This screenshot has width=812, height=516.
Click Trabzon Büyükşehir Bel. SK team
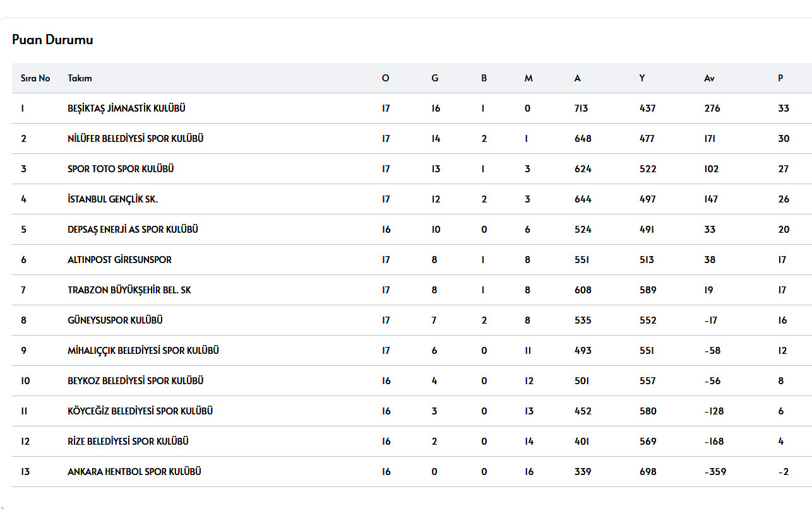[x=129, y=290]
